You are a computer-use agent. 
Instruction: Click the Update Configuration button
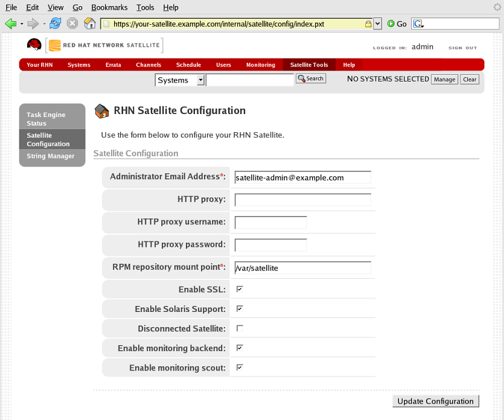(436, 401)
